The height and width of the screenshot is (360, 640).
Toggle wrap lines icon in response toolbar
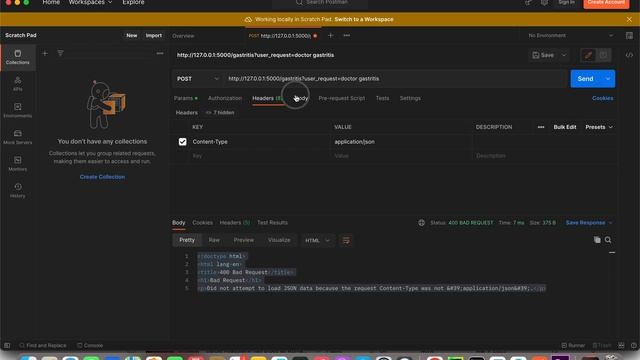[346, 240]
